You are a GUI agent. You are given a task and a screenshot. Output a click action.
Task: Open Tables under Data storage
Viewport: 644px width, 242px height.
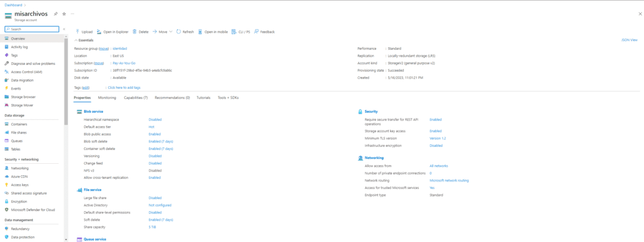pyautogui.click(x=16, y=149)
